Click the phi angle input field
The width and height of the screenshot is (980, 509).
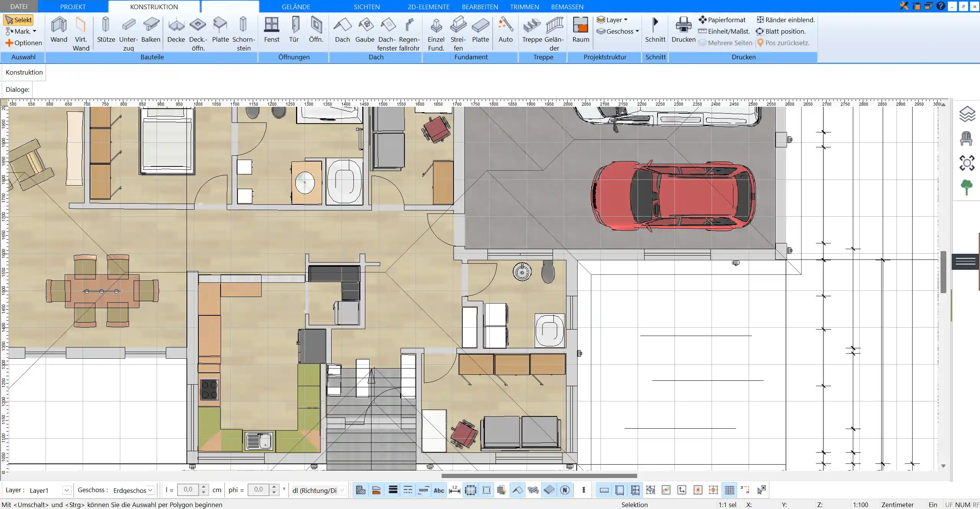258,489
